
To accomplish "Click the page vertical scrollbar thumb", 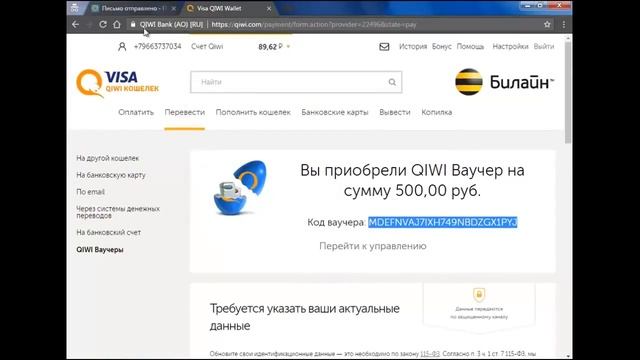I will pos(568,92).
